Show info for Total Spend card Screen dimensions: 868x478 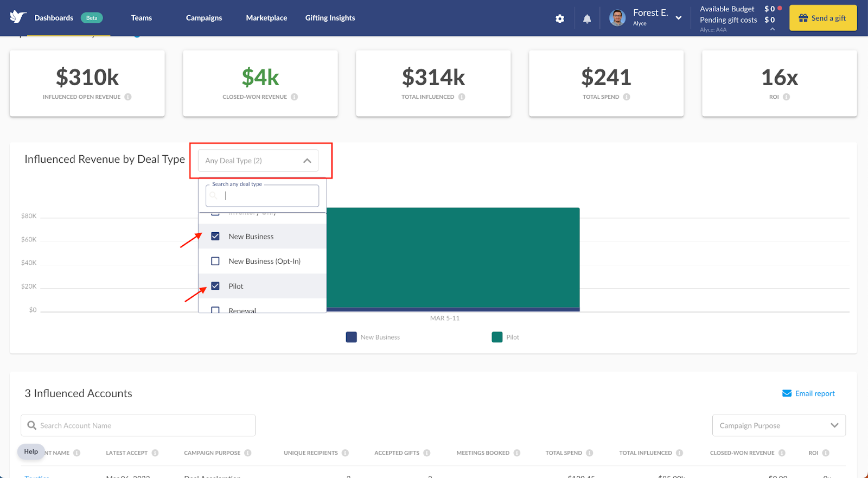coord(627,97)
